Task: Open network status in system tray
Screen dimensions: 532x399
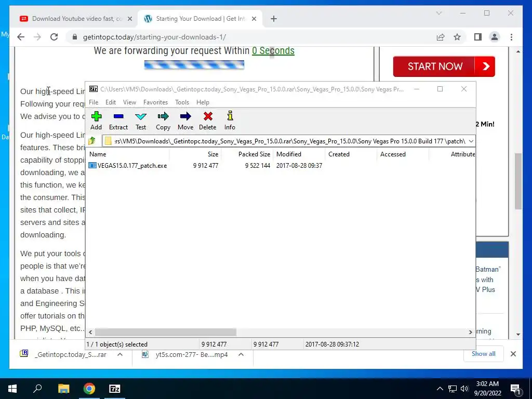Action: pyautogui.click(x=453, y=389)
